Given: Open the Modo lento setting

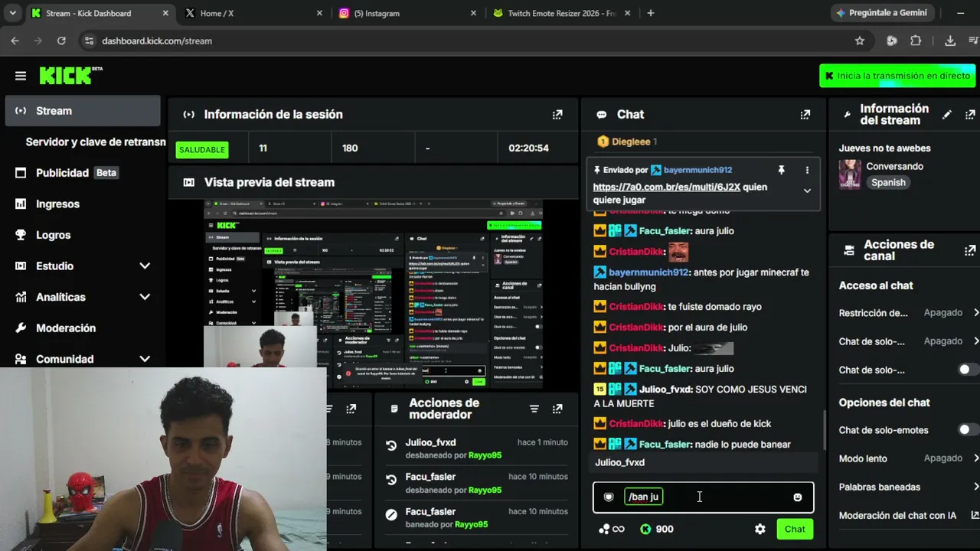Looking at the screenshot, I should [909, 458].
